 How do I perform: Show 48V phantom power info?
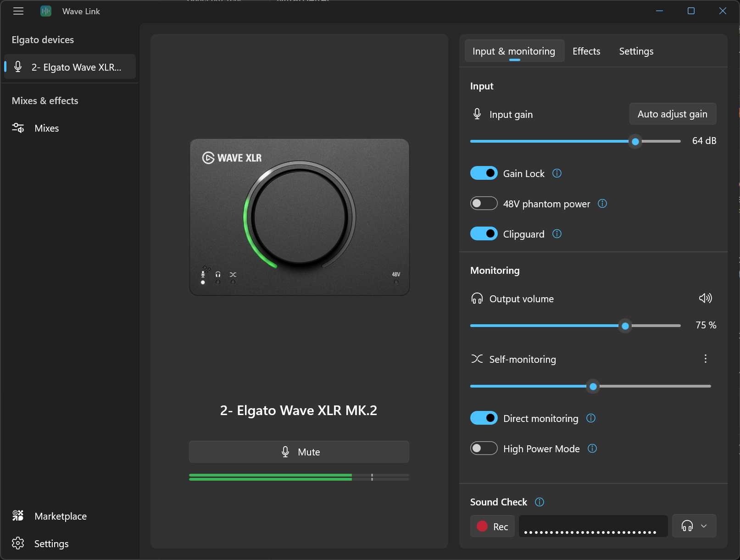(602, 204)
